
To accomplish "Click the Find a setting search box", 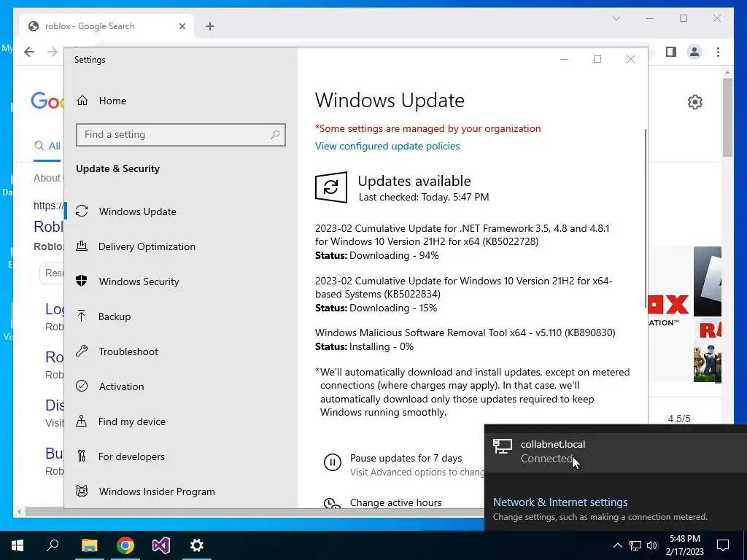I will coord(181,135).
